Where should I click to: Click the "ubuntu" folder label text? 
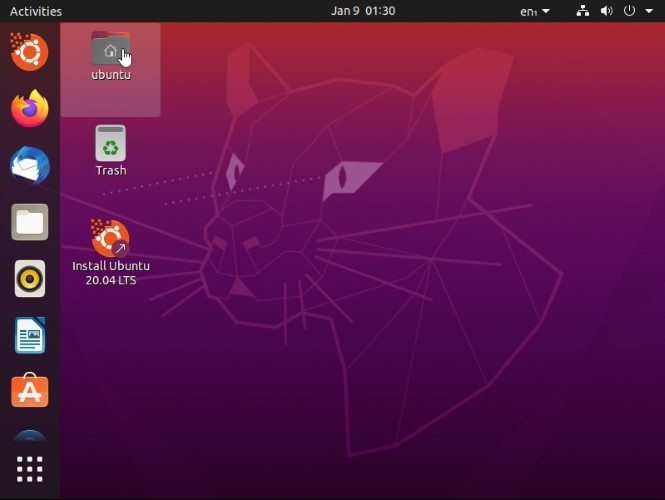111,75
